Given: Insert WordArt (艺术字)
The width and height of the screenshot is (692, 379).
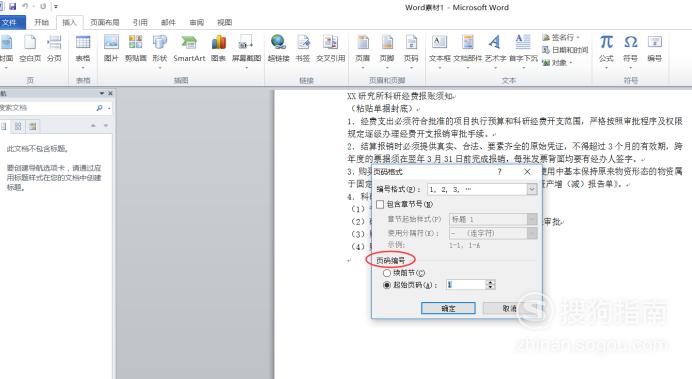Looking at the screenshot, I should 495,52.
